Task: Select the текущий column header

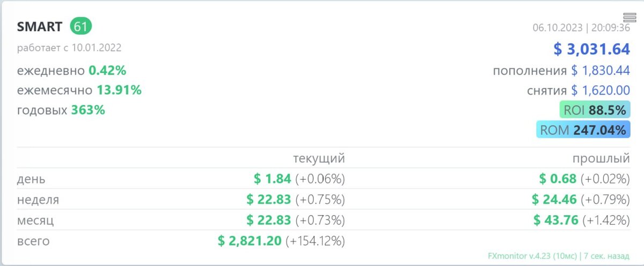Action: [x=319, y=159]
